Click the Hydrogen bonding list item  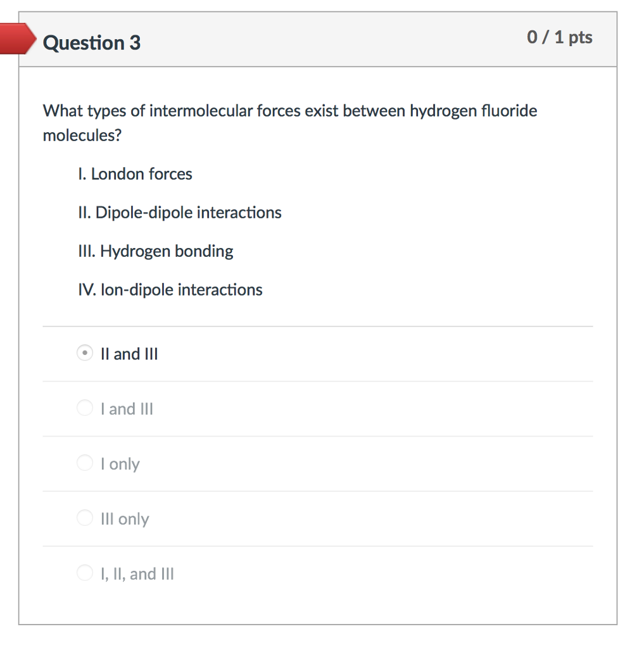[155, 251]
